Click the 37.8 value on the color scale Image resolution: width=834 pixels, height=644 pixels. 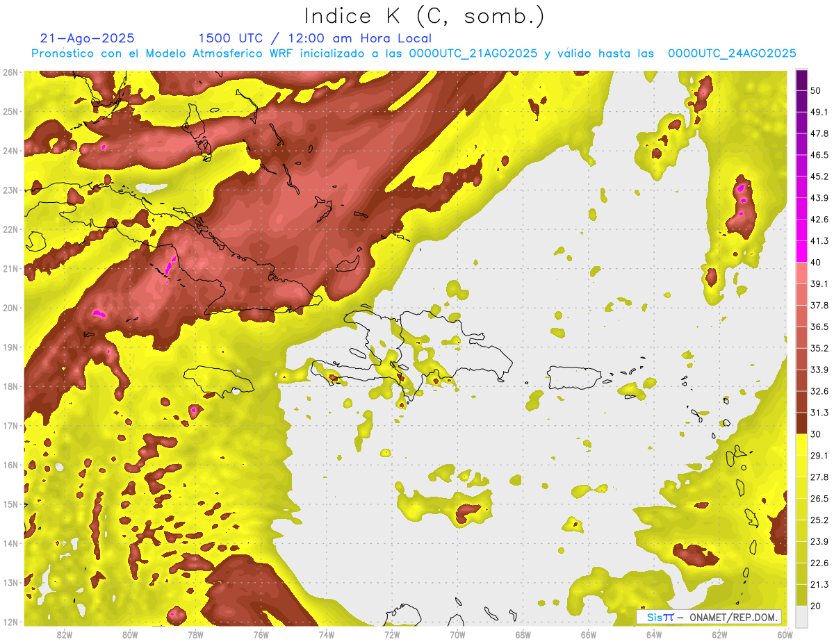pyautogui.click(x=819, y=305)
